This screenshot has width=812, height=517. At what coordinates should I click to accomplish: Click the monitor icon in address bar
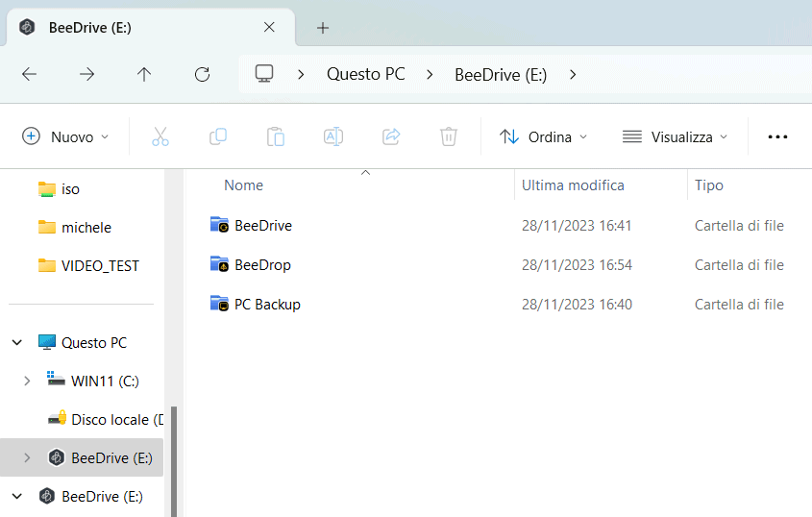pyautogui.click(x=264, y=74)
